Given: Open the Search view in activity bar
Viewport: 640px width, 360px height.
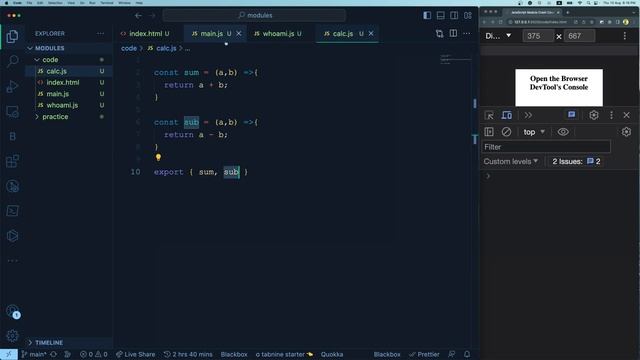Looking at the screenshot, I should coord(12,61).
